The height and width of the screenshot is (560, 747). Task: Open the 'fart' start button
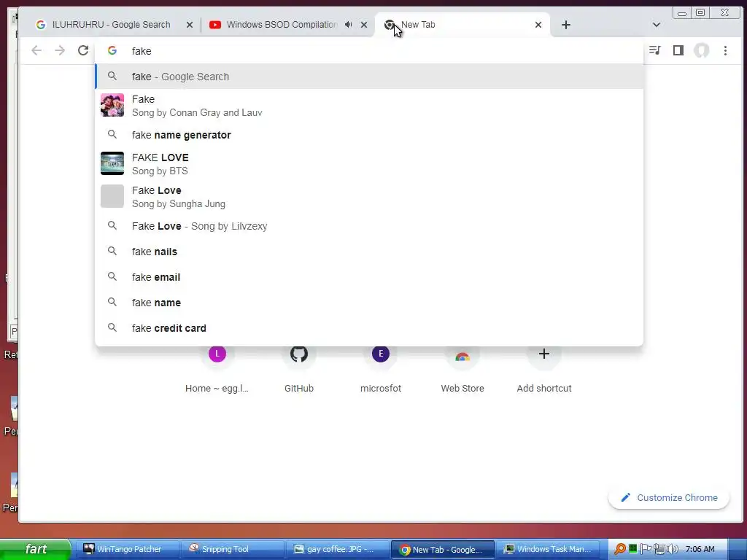pos(36,549)
